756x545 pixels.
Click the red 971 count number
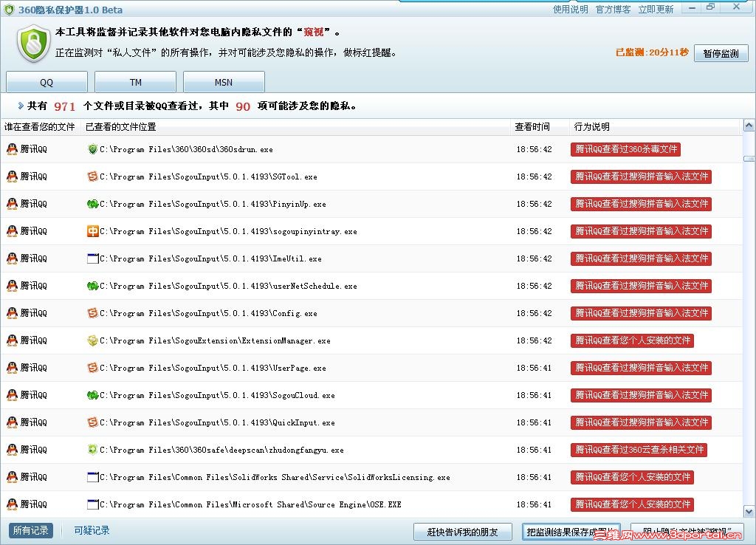(x=65, y=106)
